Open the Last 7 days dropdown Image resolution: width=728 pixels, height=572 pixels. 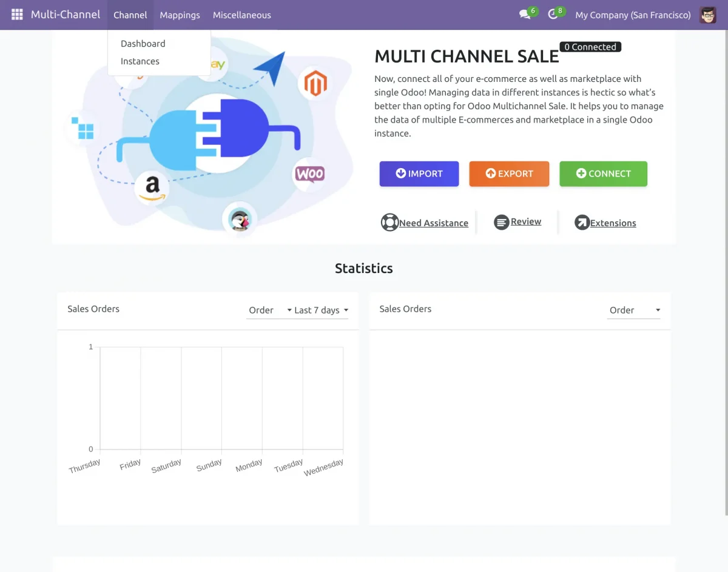318,310
